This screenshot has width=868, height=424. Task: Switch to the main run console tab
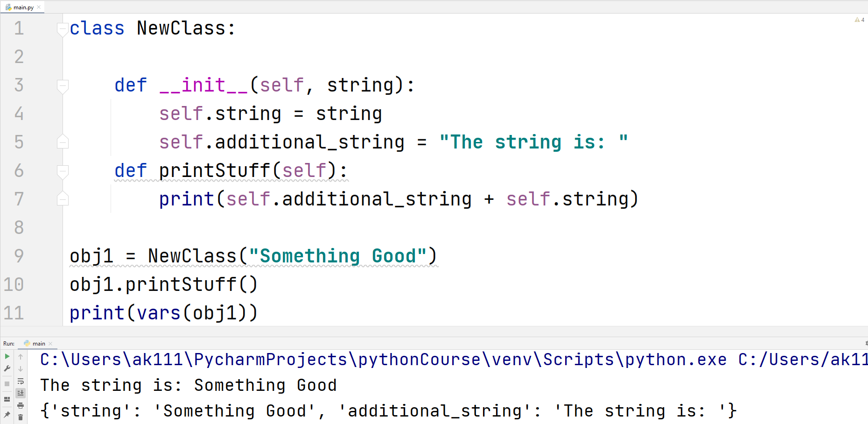tap(39, 343)
